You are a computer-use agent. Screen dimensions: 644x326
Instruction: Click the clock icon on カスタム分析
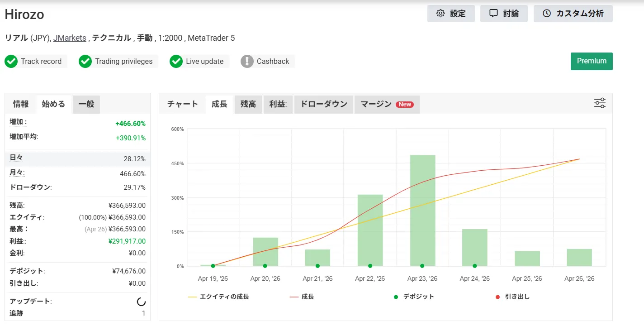tap(547, 14)
